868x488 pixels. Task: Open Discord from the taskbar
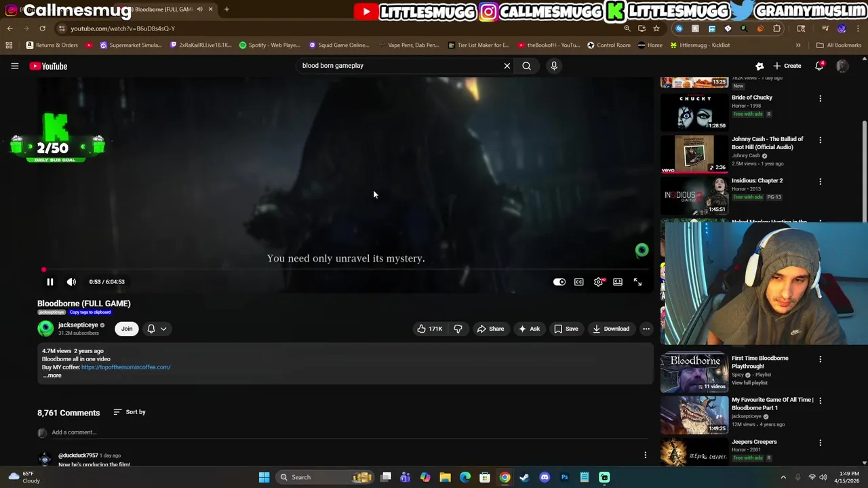click(545, 477)
